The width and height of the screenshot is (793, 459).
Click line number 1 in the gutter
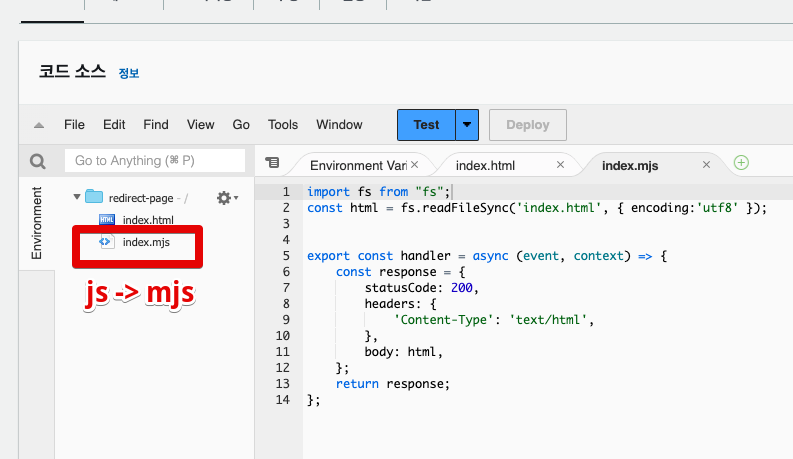tap(286, 192)
